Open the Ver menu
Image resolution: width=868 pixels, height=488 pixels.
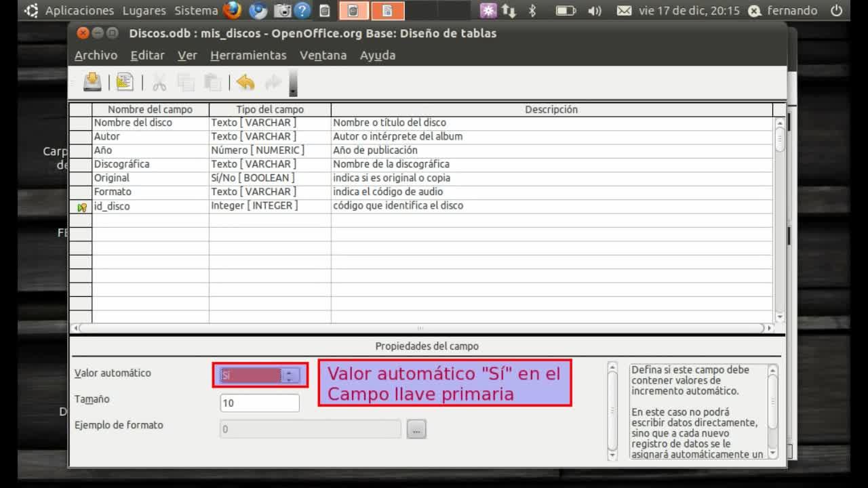click(x=187, y=56)
